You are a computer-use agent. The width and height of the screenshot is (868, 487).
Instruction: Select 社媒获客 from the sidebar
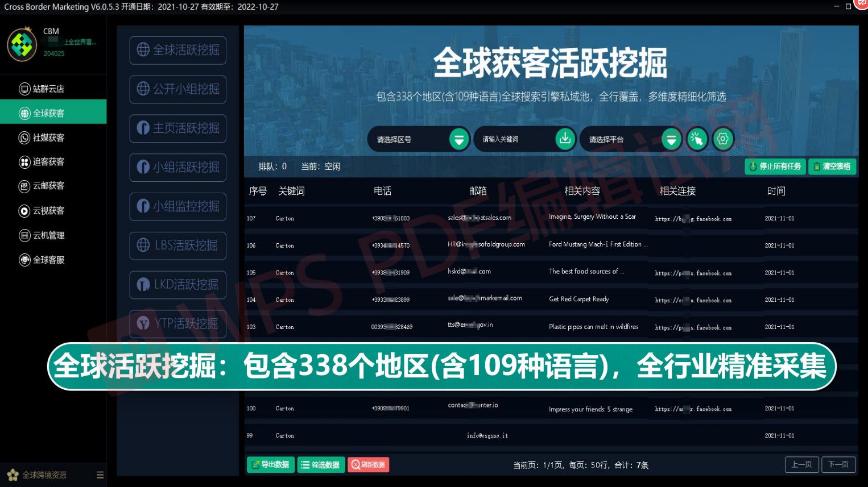(48, 138)
